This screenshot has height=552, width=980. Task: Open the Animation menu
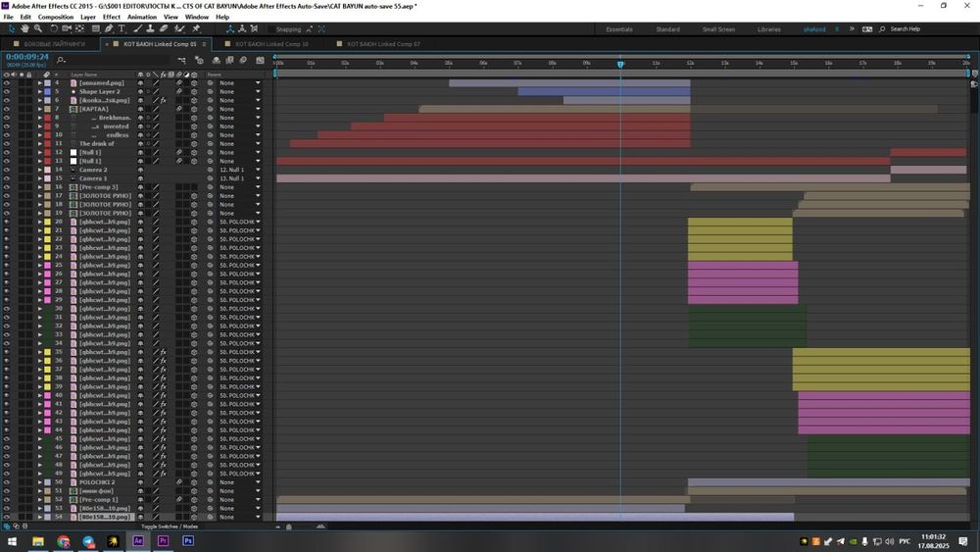point(142,17)
